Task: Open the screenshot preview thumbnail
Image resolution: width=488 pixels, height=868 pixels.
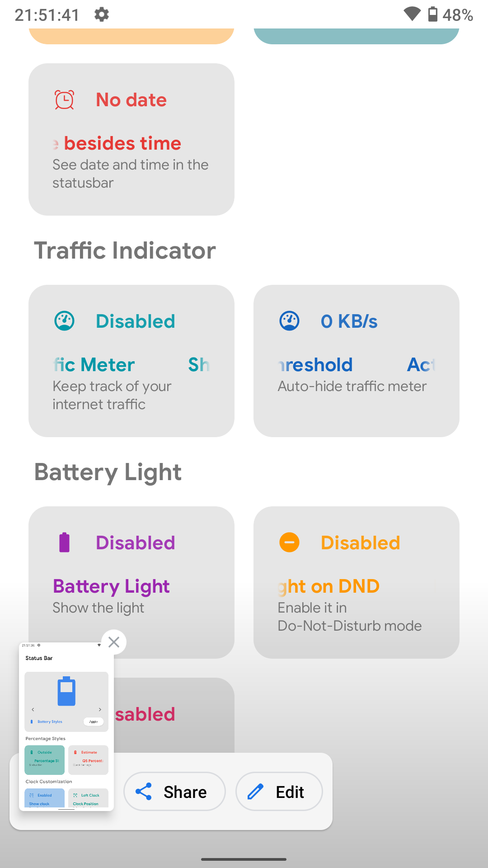Action: click(66, 726)
